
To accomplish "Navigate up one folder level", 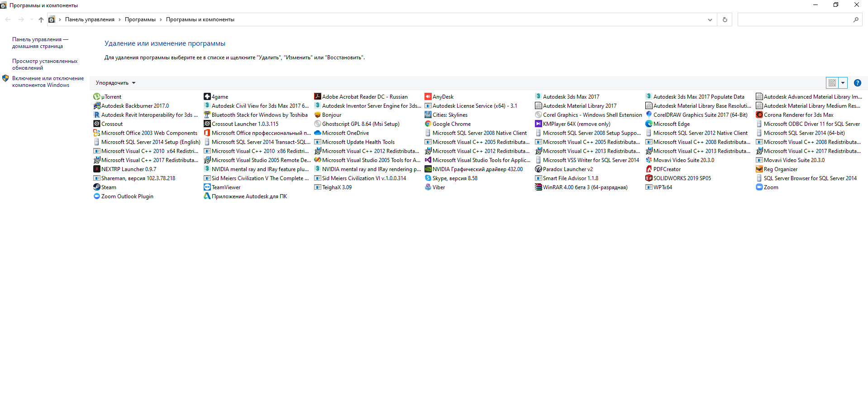I will pyautogui.click(x=41, y=19).
